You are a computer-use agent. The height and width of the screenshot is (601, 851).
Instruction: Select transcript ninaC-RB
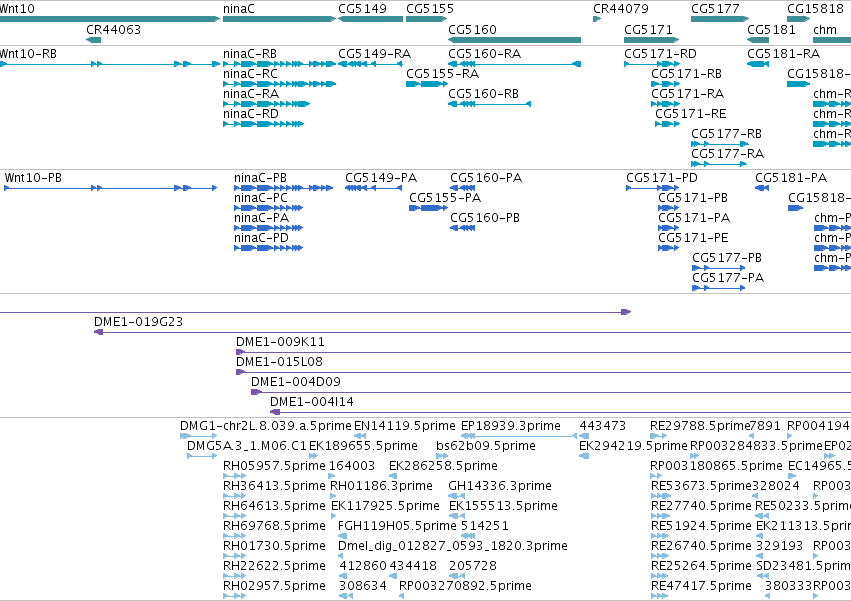(x=250, y=54)
